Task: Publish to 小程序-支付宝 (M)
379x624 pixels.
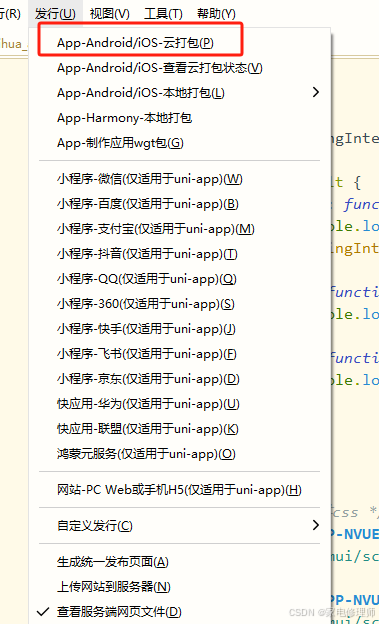Action: point(156,229)
